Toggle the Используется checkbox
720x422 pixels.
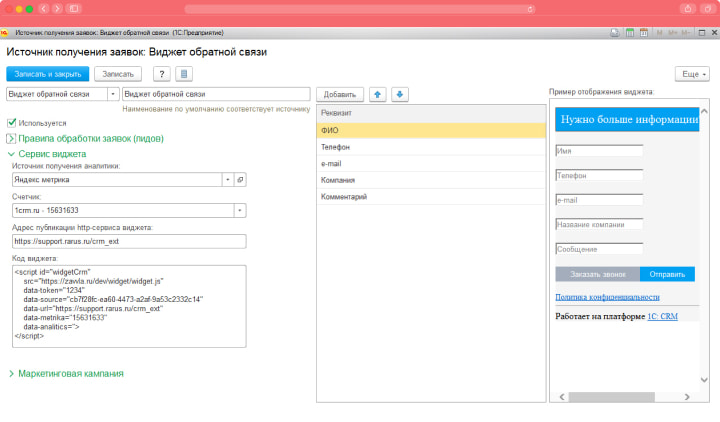11,123
